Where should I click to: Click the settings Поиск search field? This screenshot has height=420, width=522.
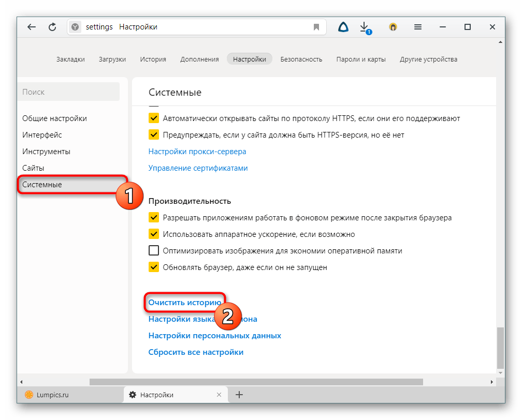69,92
